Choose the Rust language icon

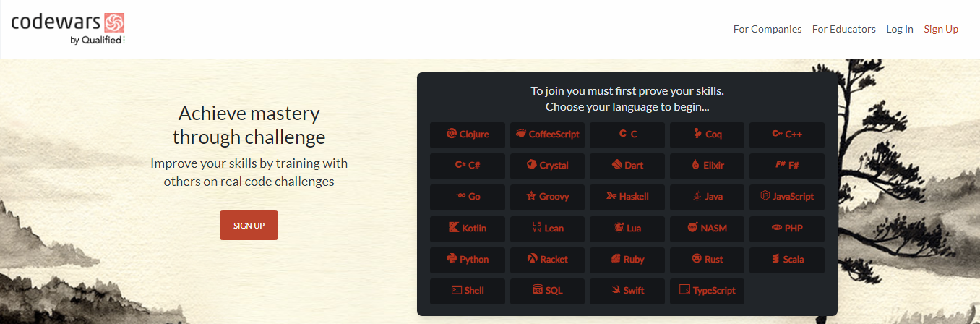697,259
